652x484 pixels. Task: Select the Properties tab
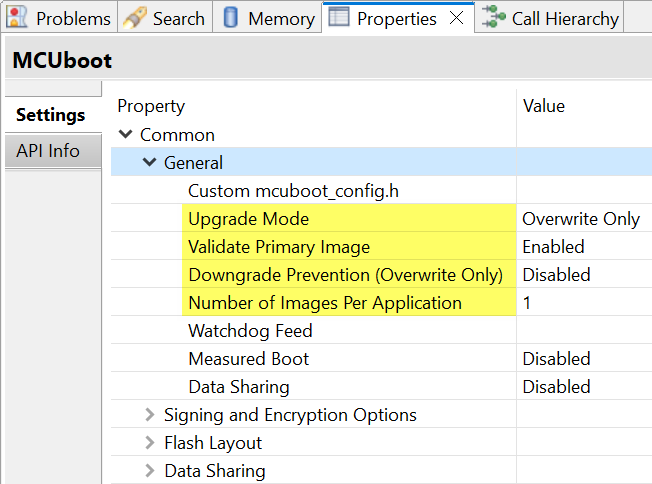pyautogui.click(x=397, y=19)
